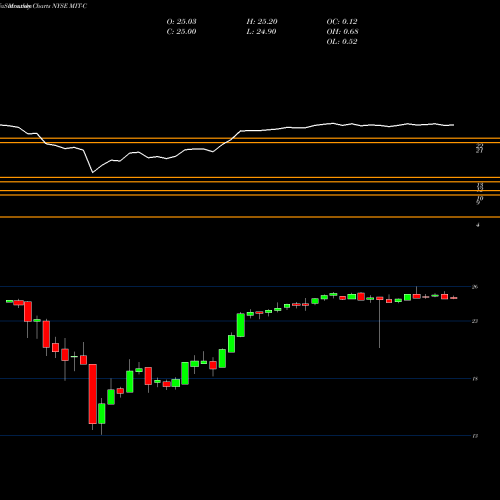This screenshot has width=500, height=500.
Task: Click the open value "O: 25.03"
Action: click(x=181, y=22)
